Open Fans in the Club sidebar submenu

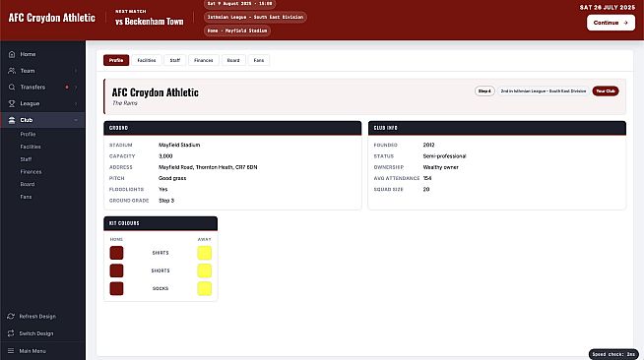pyautogui.click(x=26, y=197)
